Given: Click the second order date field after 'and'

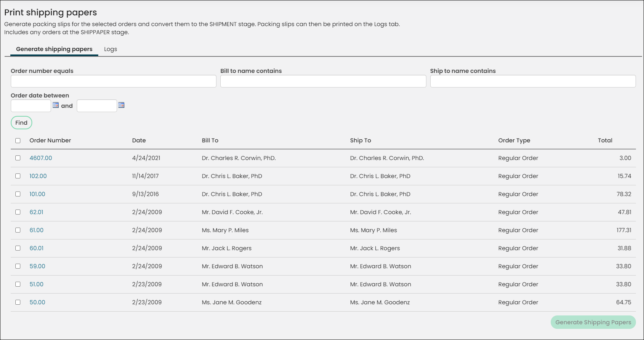Looking at the screenshot, I should (x=97, y=106).
